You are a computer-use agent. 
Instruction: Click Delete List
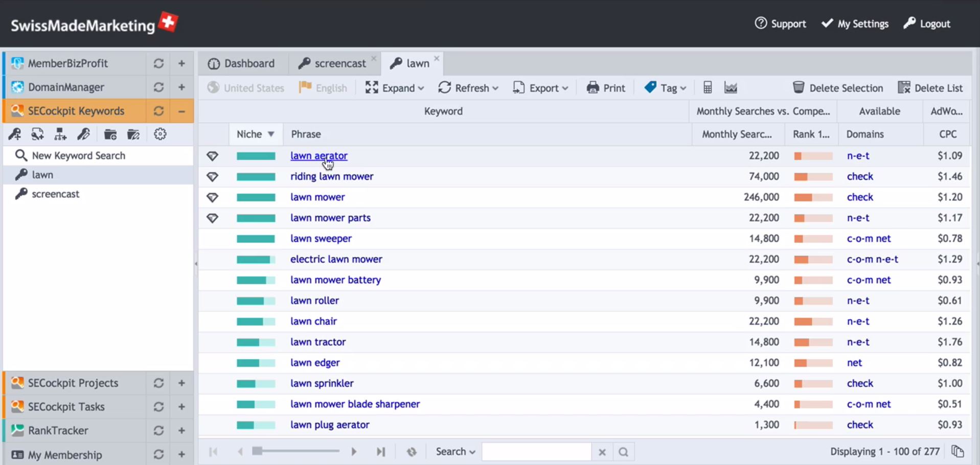coord(930,88)
